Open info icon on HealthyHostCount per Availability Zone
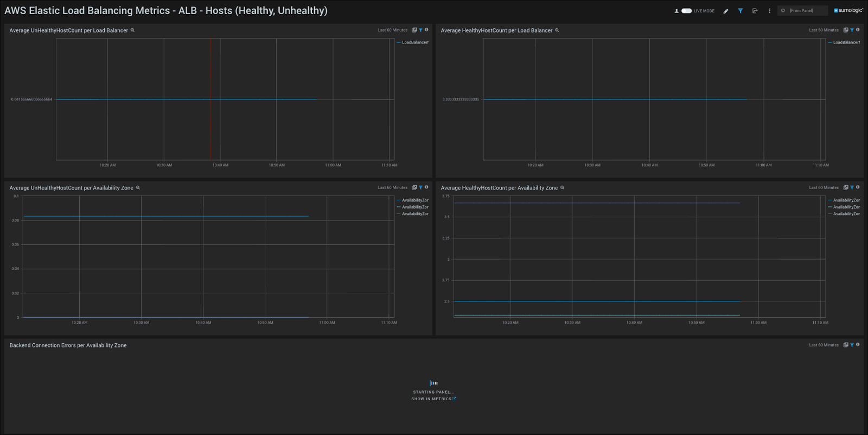This screenshot has height=435, width=868. (858, 187)
